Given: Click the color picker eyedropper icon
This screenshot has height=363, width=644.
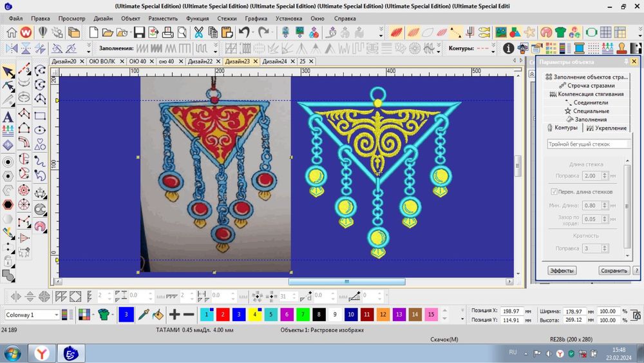Looking at the screenshot, I should tap(144, 315).
